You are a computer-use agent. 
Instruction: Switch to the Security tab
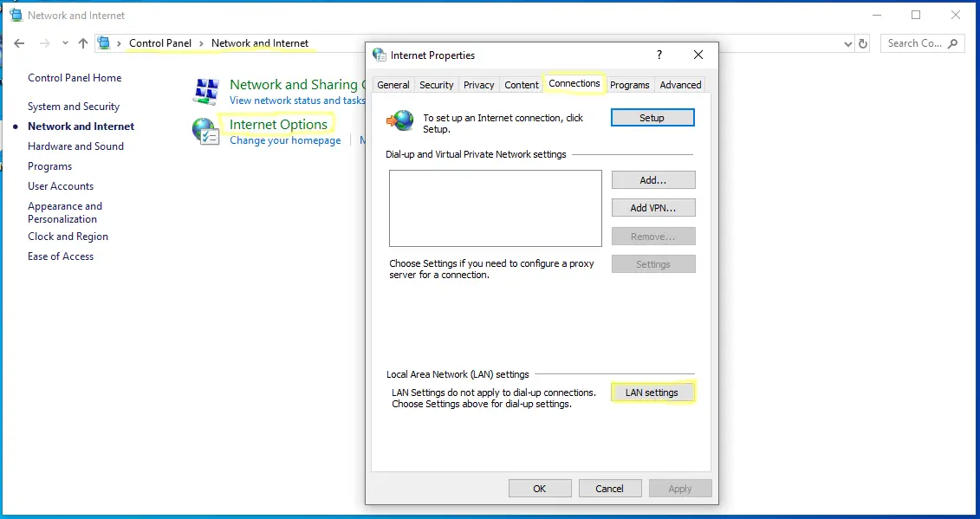(x=436, y=85)
